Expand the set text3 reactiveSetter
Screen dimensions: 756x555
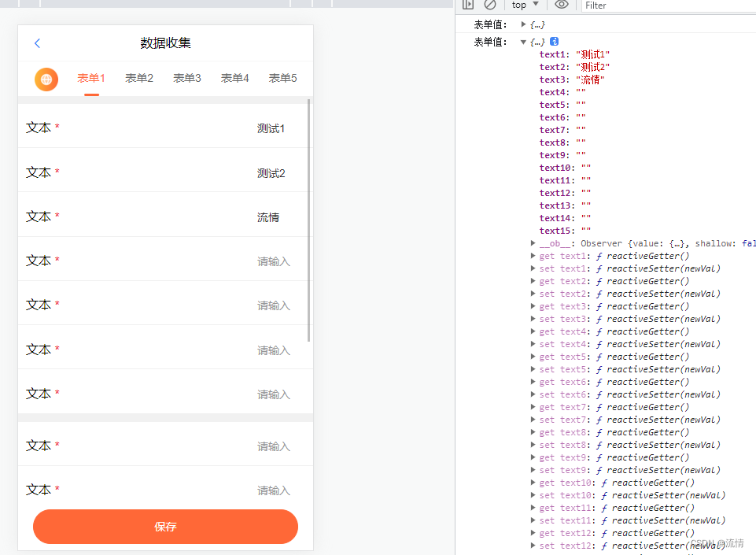click(x=534, y=319)
